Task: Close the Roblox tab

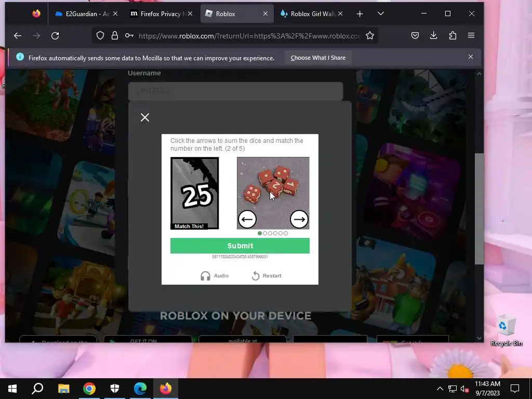Action: pos(265,14)
